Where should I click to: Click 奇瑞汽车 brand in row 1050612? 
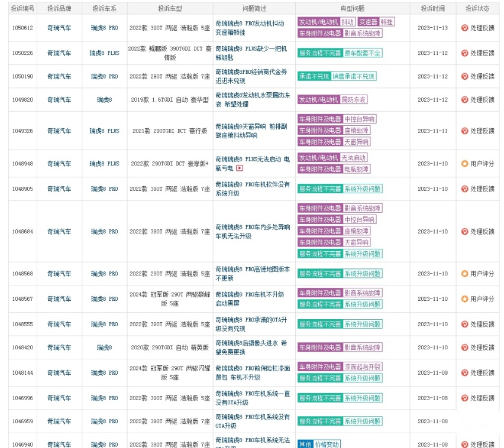59,28
